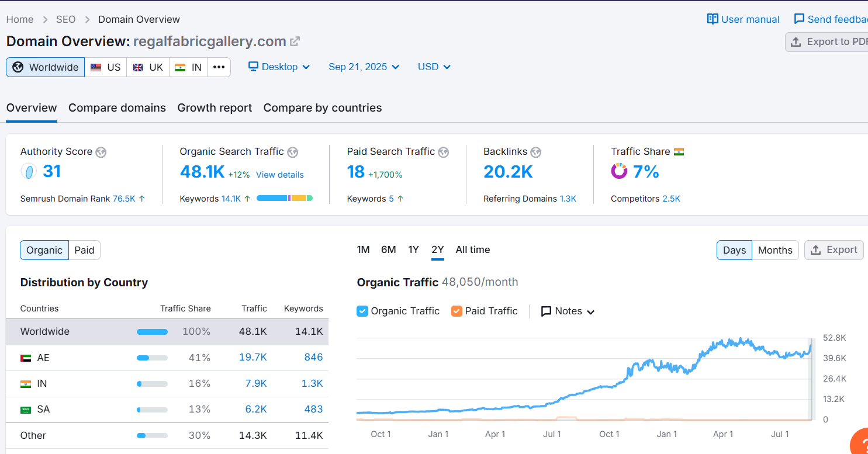Viewport: 868px width, 454px height.
Task: Click the India flag icon in country selector
Action: 181,67
